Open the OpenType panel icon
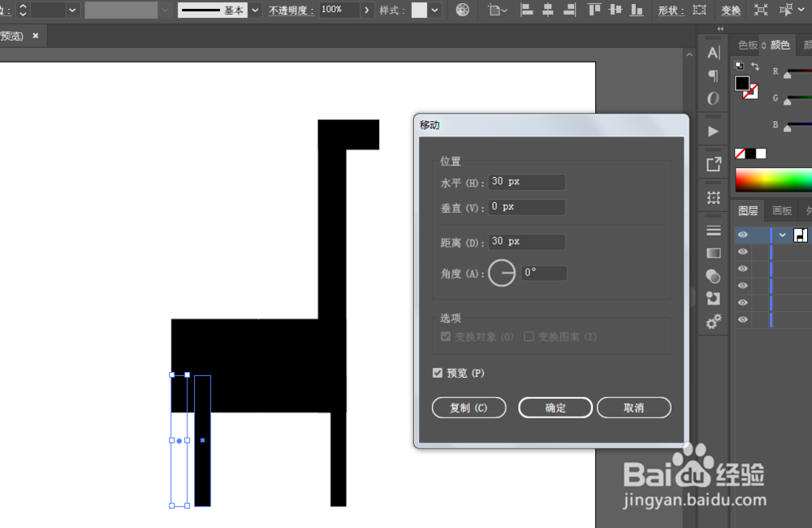The height and width of the screenshot is (528, 812). (x=714, y=98)
